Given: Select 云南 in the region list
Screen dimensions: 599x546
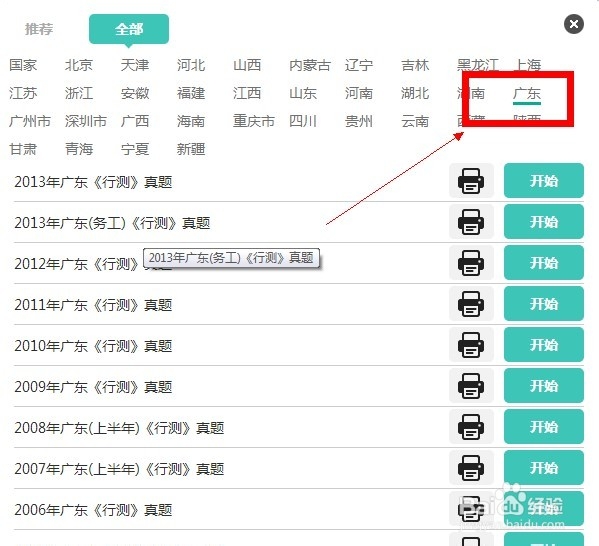Looking at the screenshot, I should (x=415, y=121).
